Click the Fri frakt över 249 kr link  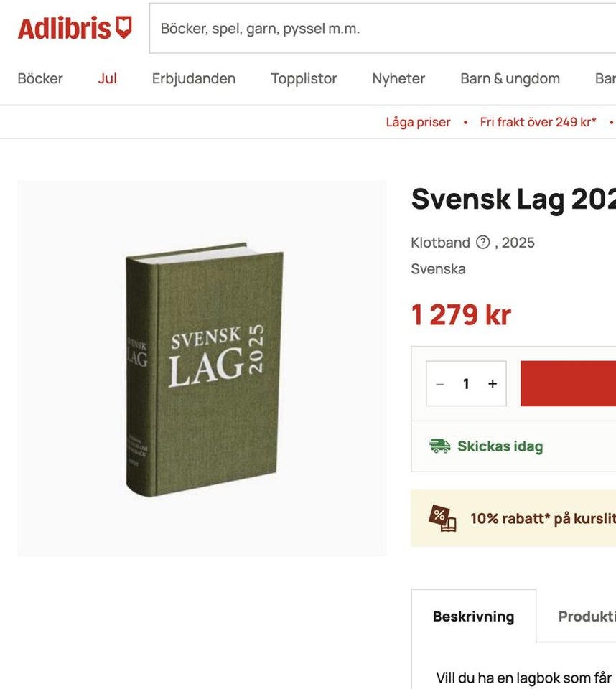pyautogui.click(x=538, y=122)
